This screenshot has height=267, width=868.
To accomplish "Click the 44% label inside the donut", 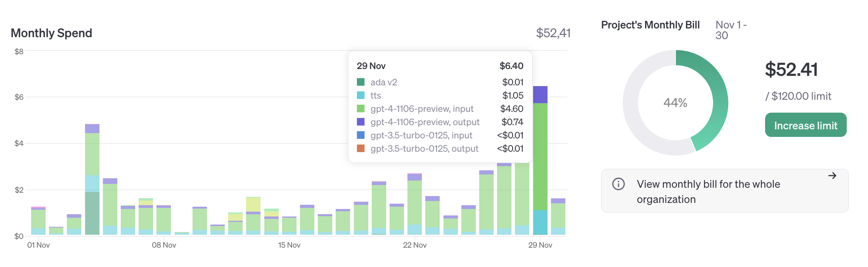I will click(675, 103).
